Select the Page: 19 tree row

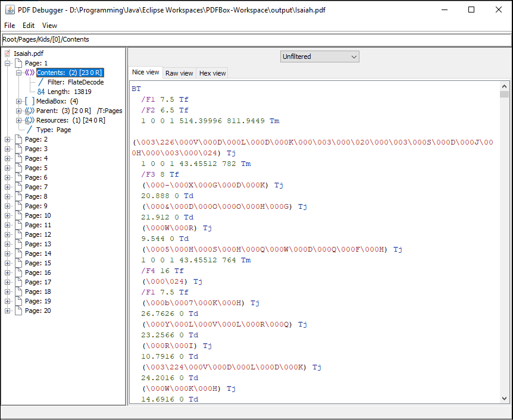click(x=37, y=301)
